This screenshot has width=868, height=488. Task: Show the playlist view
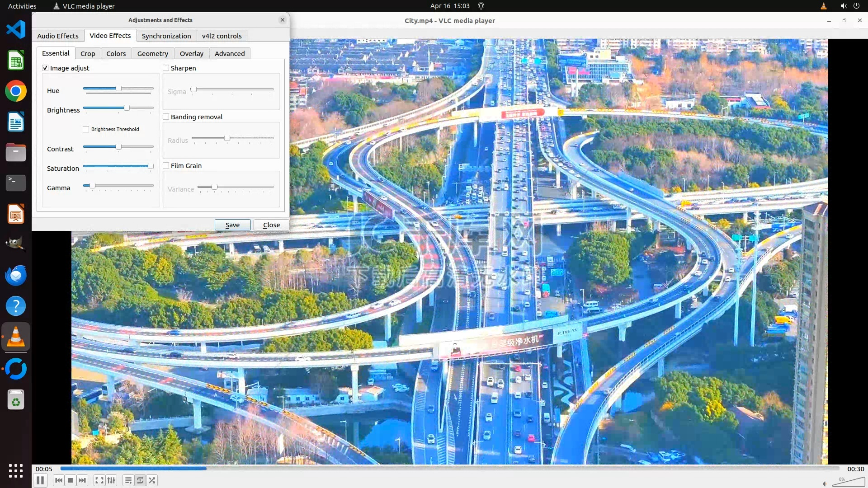(x=128, y=480)
